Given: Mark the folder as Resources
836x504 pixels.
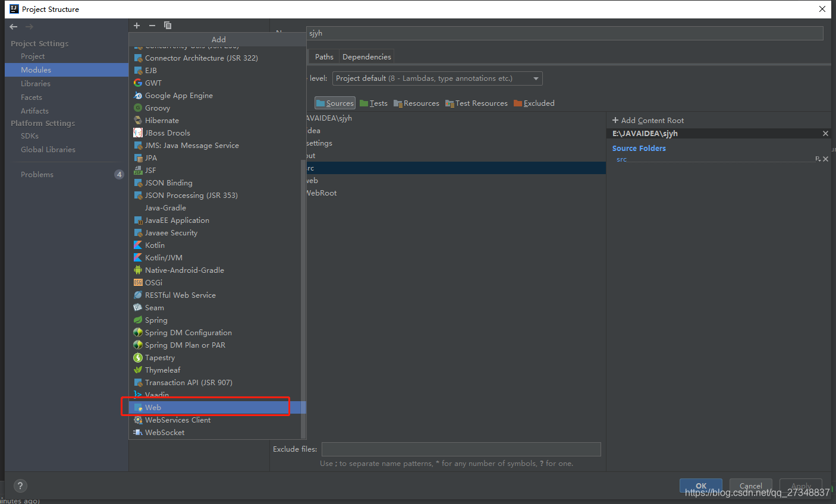Looking at the screenshot, I should click(416, 103).
